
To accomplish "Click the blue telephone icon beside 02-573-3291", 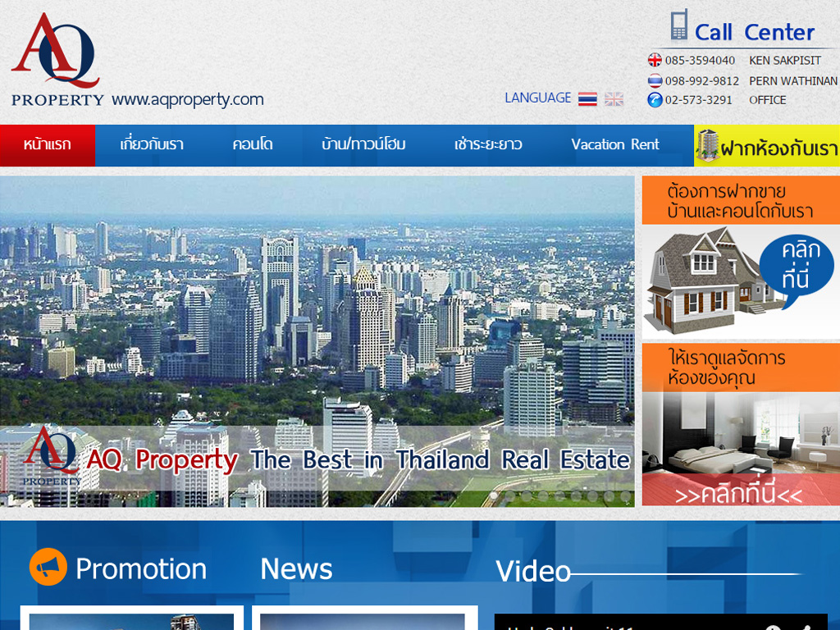I will [x=655, y=99].
